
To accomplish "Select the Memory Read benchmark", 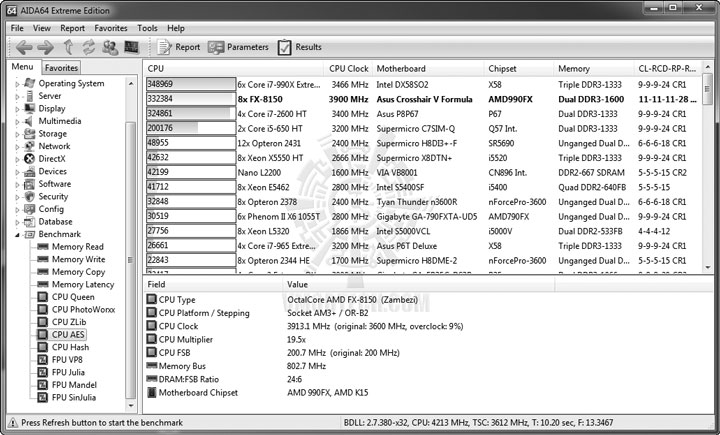I will (78, 247).
